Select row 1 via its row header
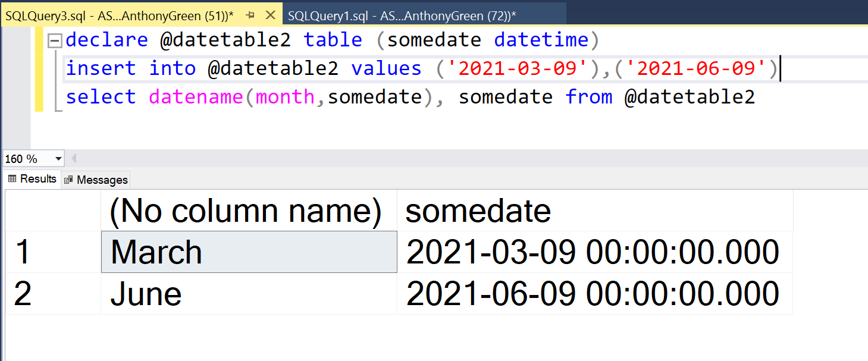Image resolution: width=868 pixels, height=361 pixels. pyautogui.click(x=52, y=252)
